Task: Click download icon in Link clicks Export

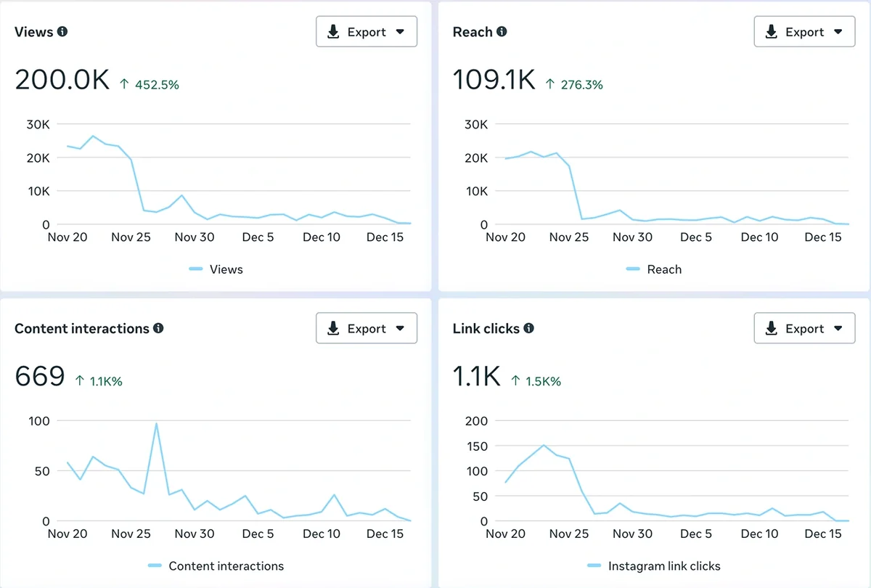Action: (772, 328)
